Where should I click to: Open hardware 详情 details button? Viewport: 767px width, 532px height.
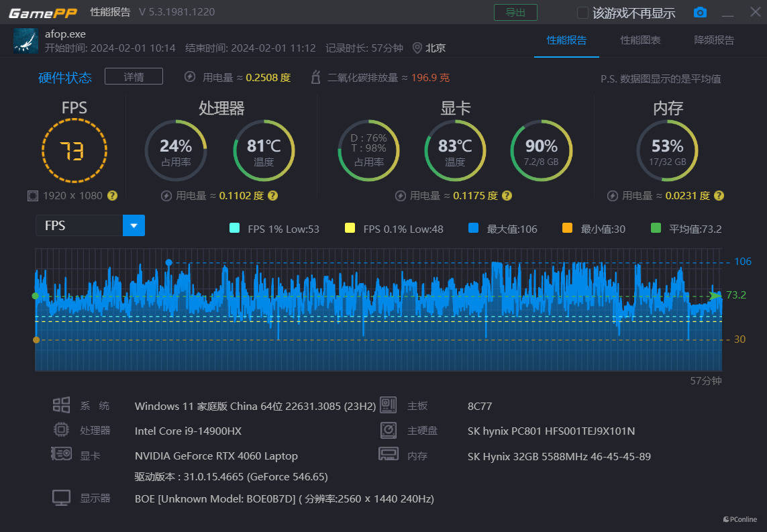coord(134,76)
